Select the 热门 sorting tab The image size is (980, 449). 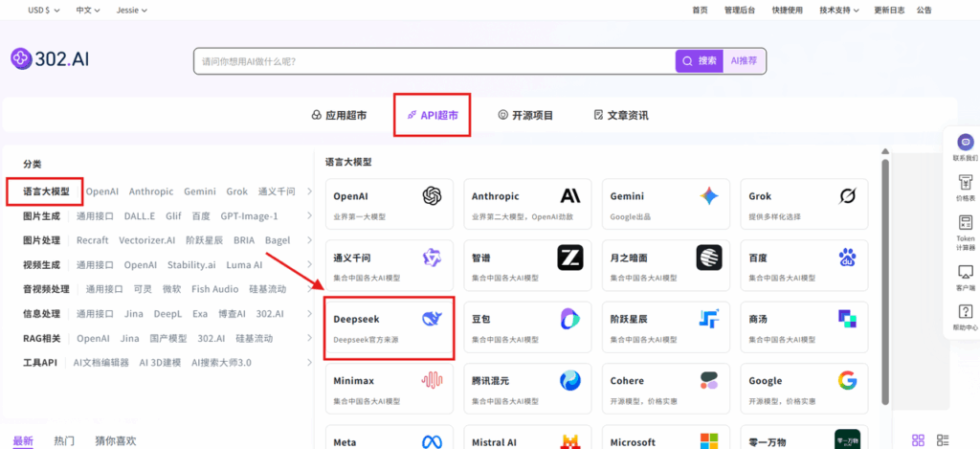[x=64, y=440]
